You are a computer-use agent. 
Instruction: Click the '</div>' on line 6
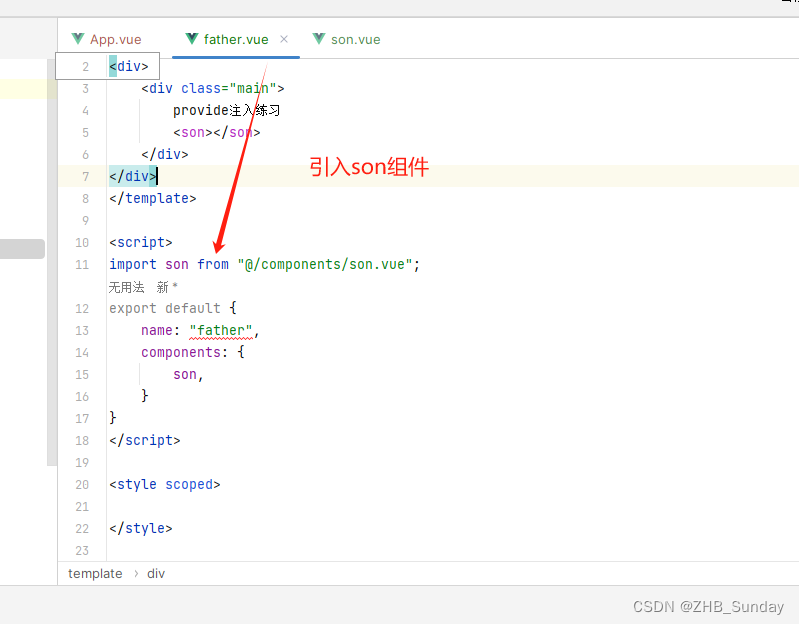click(x=165, y=154)
